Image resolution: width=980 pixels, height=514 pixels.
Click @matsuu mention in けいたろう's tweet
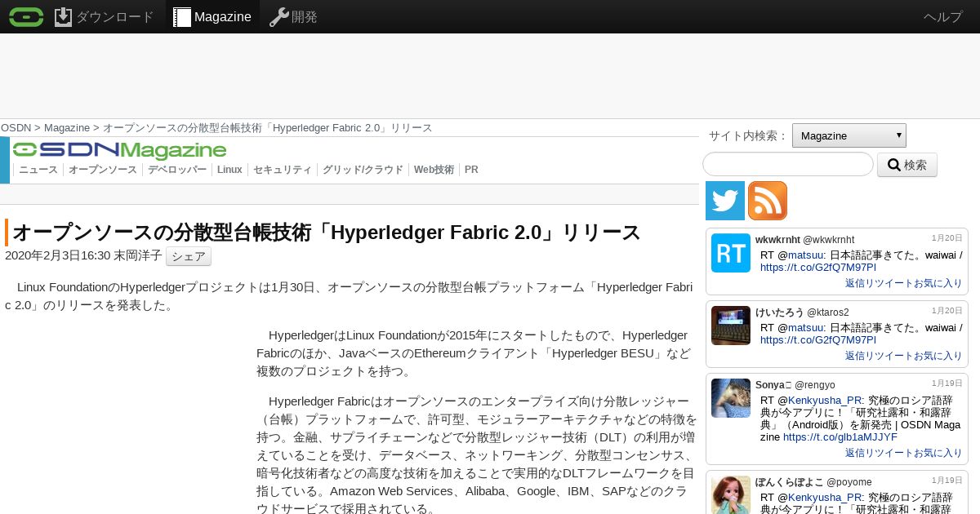click(804, 328)
